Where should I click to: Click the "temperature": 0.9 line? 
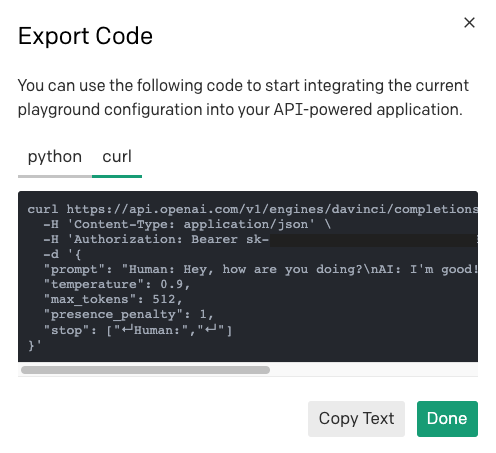pyautogui.click(x=117, y=284)
